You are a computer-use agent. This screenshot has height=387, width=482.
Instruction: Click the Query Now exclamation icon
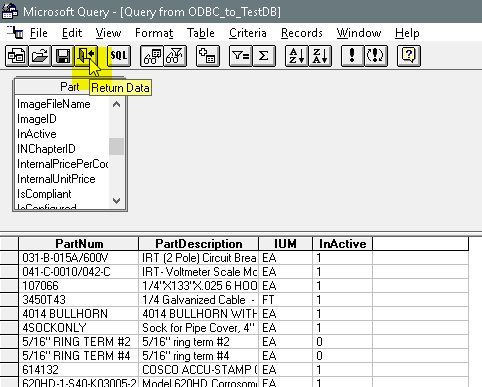[353, 56]
